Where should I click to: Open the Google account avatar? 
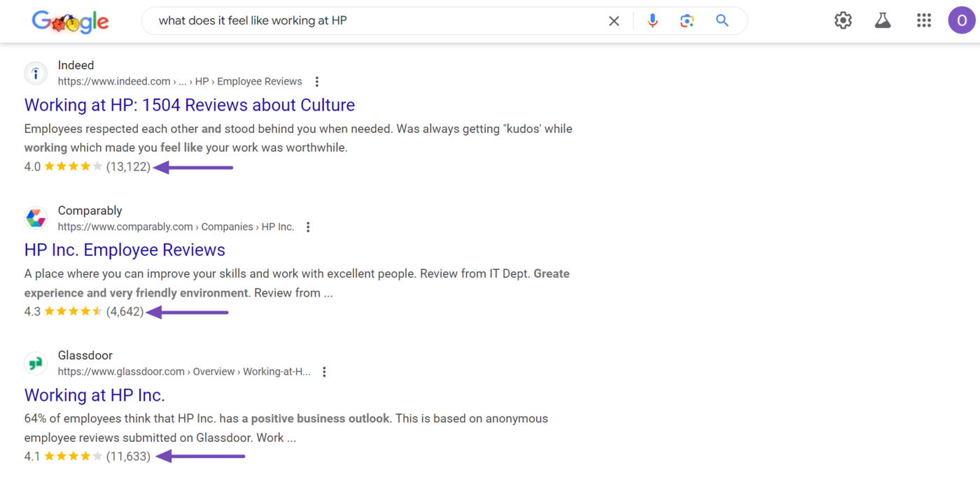pos(962,20)
